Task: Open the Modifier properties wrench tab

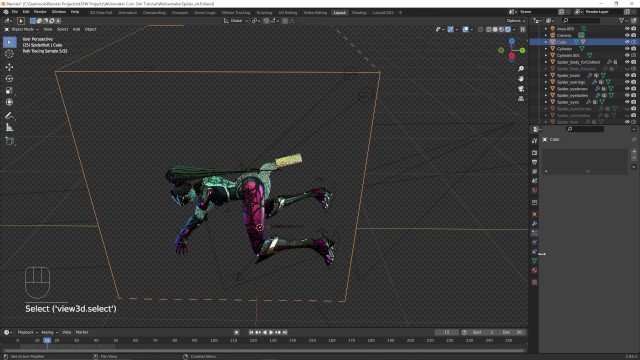Action: tap(534, 224)
